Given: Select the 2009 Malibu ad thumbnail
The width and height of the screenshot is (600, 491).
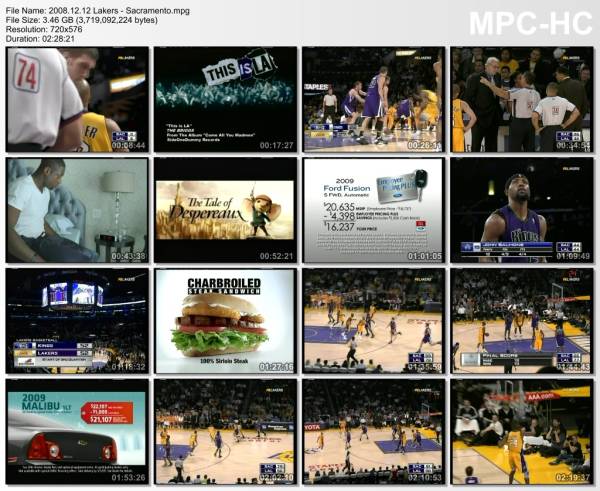Looking at the screenshot, I should 77,432.
